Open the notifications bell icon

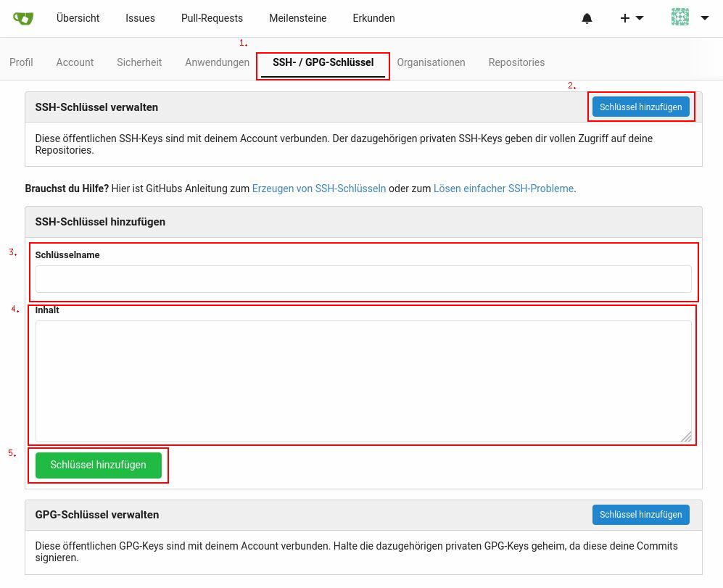(x=587, y=19)
